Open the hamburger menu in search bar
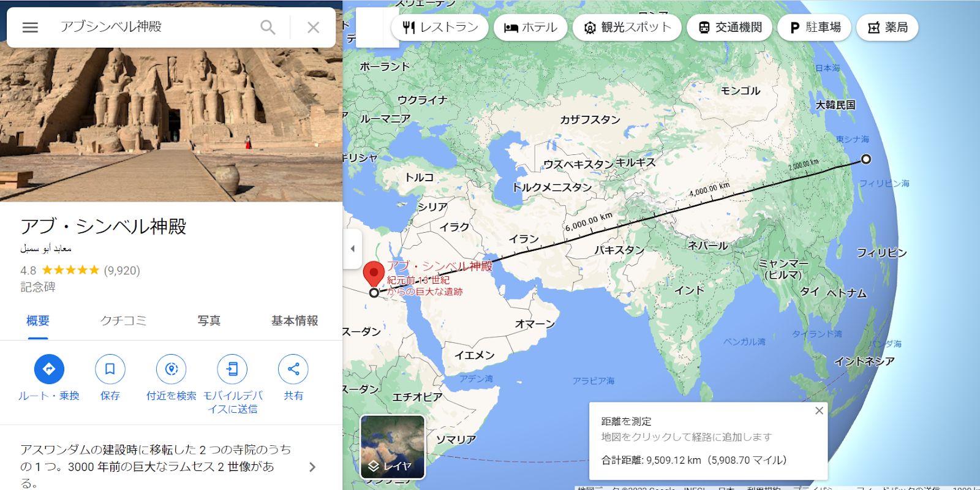 (x=30, y=28)
